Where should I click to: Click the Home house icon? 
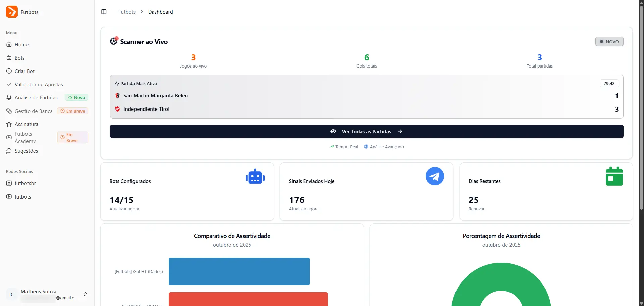(9, 44)
